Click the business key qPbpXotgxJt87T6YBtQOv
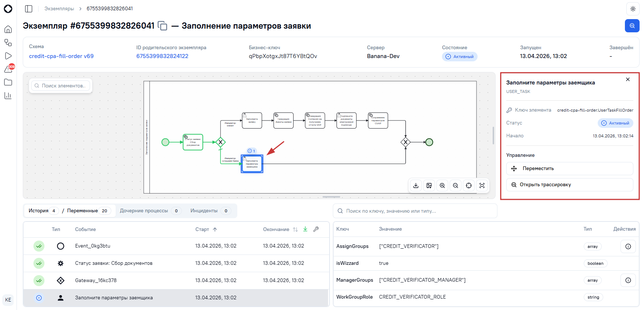 click(x=283, y=56)
